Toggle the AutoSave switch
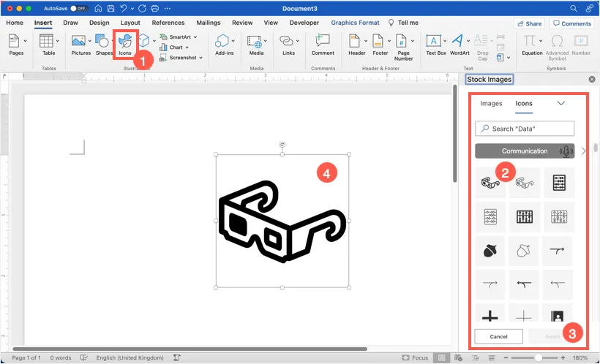 coord(79,9)
